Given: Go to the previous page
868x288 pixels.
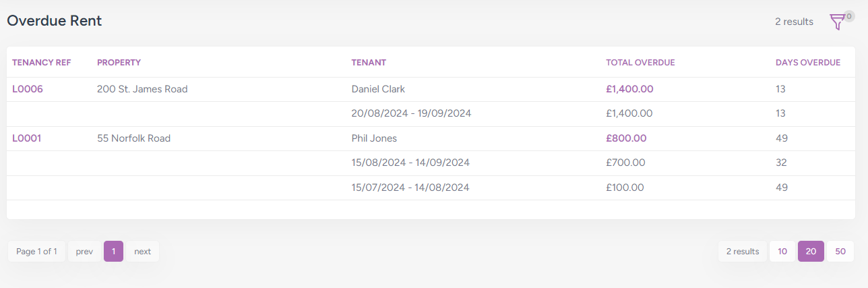Looking at the screenshot, I should (x=84, y=252).
